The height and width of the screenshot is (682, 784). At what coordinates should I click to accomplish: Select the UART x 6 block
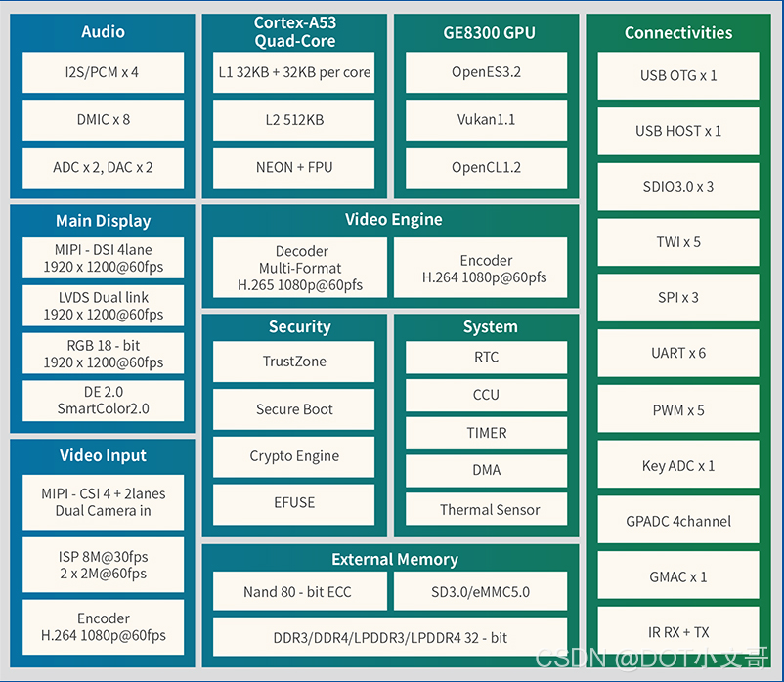point(678,353)
